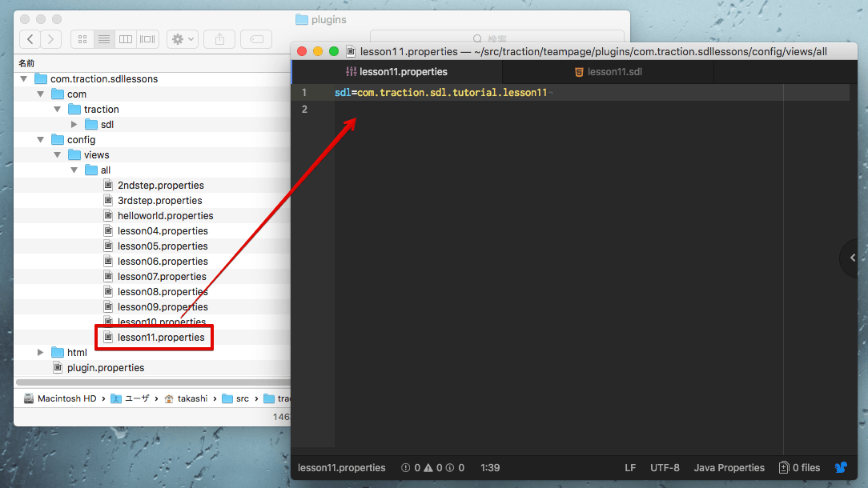
Task: Click the linter error count icon
Action: [407, 468]
